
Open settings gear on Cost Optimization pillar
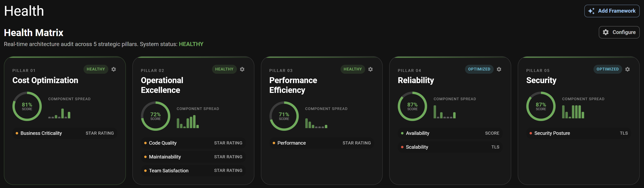tap(114, 69)
